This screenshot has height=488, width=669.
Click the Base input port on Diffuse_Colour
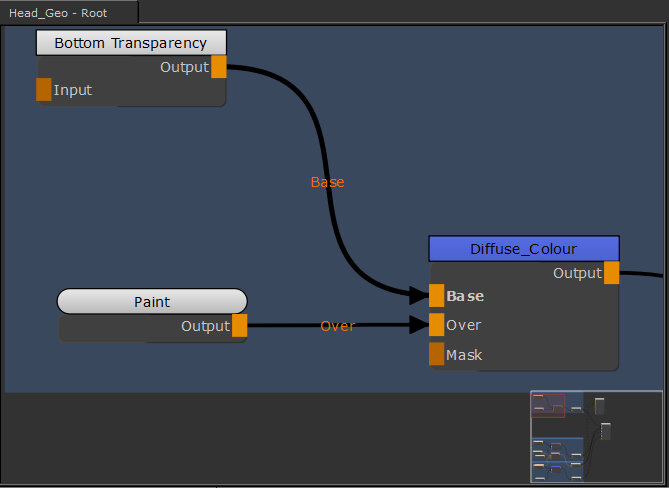436,296
